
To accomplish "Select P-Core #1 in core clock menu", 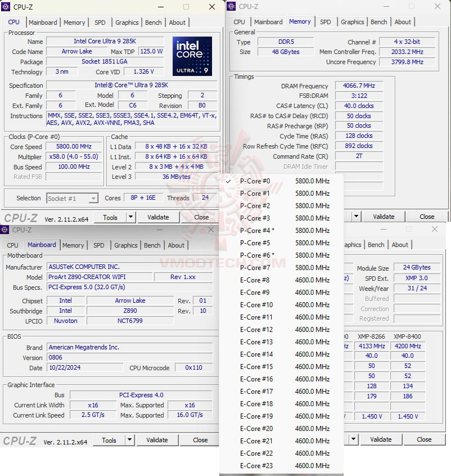I will pos(281,194).
